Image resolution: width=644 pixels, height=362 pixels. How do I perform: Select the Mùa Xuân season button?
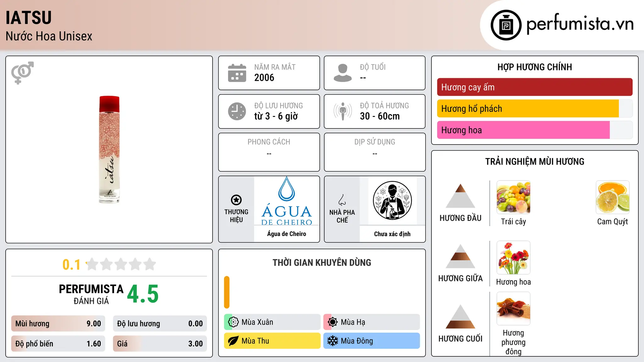pos(272,322)
